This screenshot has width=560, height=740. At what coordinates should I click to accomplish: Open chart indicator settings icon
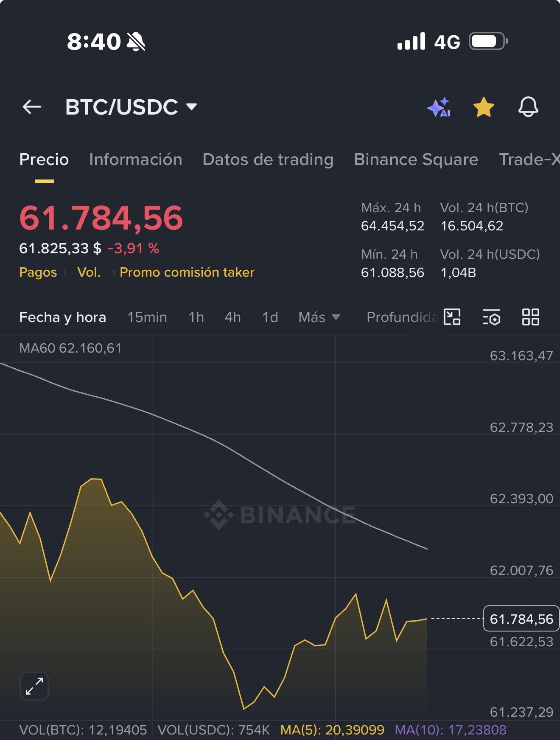coord(491,317)
